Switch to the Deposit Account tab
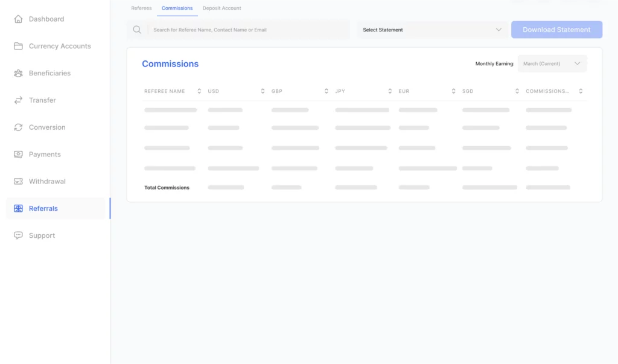 pos(221,8)
